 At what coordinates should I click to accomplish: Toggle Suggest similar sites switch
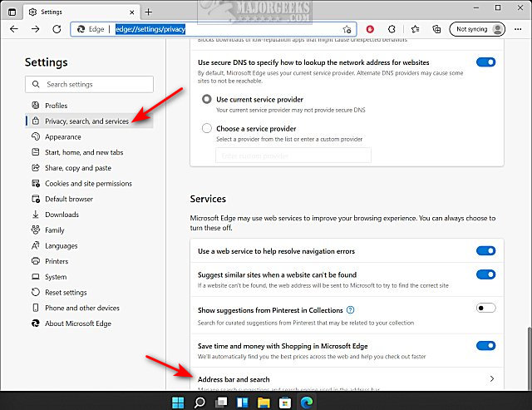pos(485,274)
